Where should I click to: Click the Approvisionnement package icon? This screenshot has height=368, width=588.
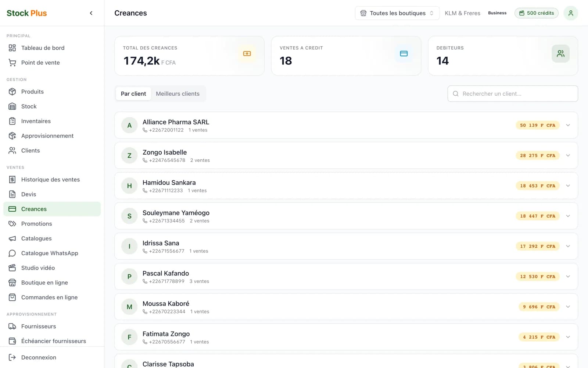click(x=12, y=136)
